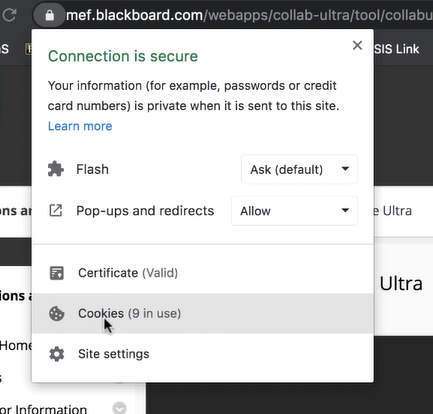Close the site info popup

coord(357,45)
